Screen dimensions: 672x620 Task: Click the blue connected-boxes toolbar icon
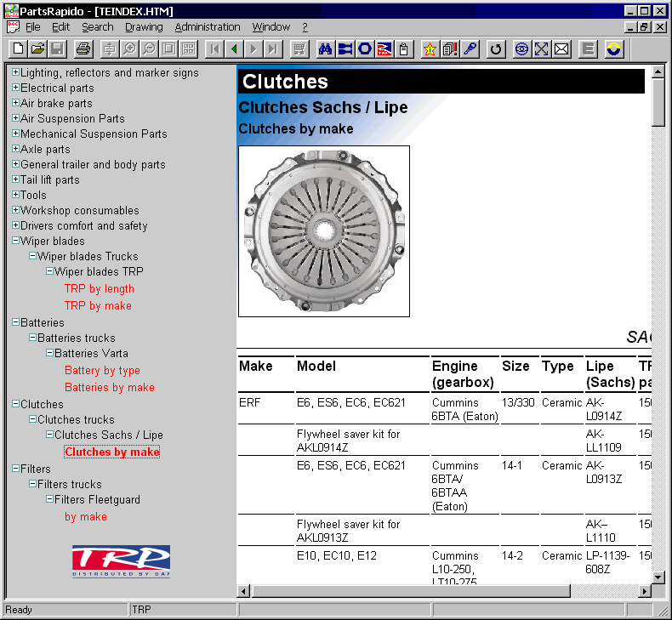tap(345, 48)
